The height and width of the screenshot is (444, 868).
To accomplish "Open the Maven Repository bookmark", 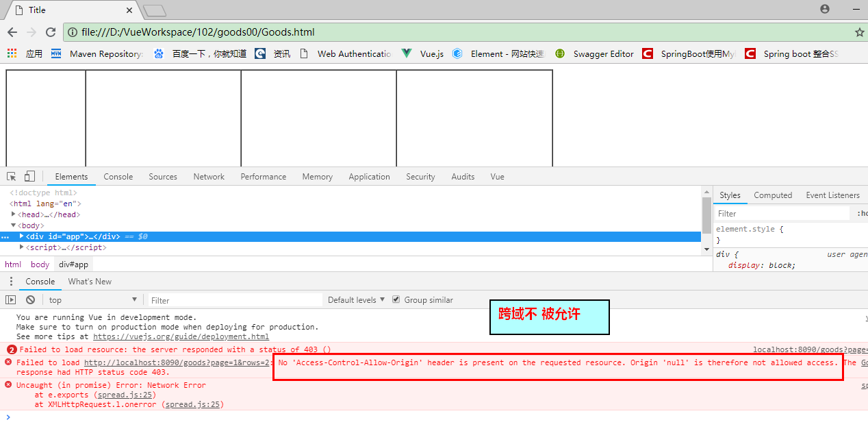I will [x=97, y=53].
